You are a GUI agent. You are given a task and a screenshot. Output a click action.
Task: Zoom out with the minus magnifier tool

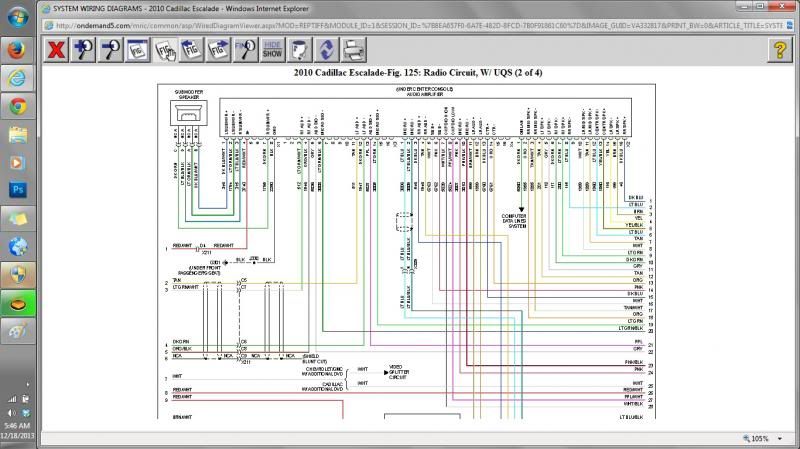[x=110, y=50]
